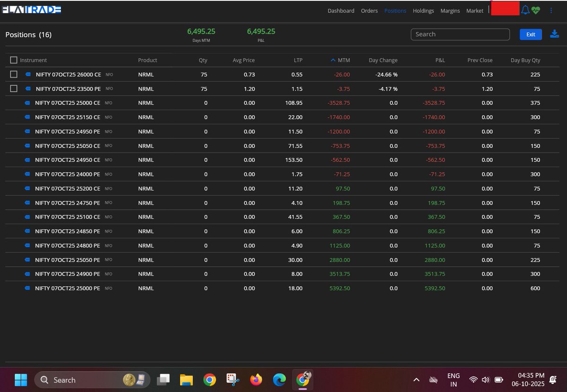Image resolution: width=567 pixels, height=392 pixels.
Task: Download the positions report via export icon
Action: [554, 34]
